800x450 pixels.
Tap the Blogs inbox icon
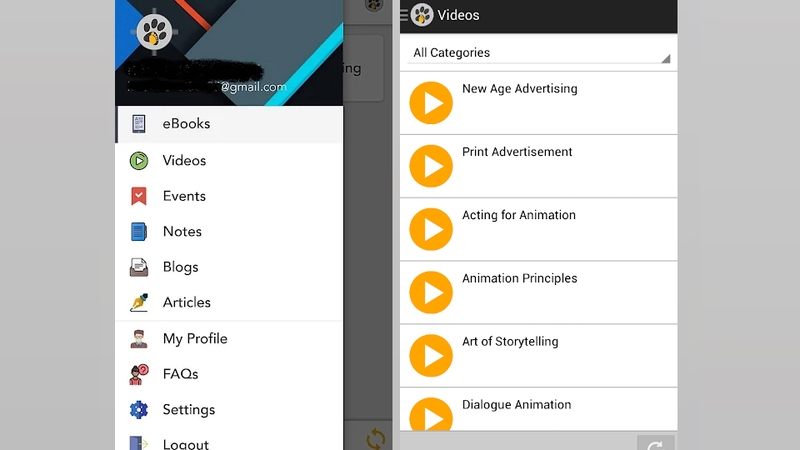point(139,267)
